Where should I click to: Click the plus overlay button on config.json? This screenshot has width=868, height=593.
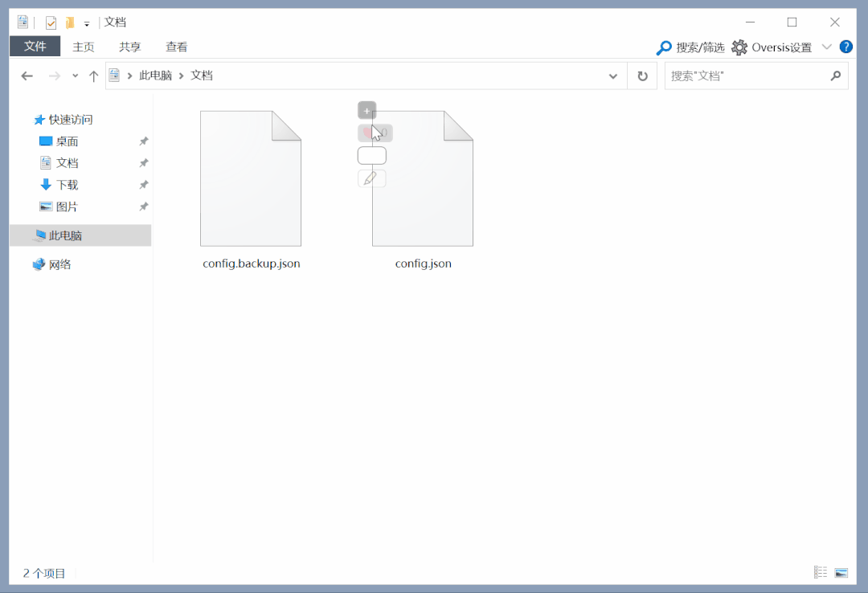pyautogui.click(x=366, y=111)
